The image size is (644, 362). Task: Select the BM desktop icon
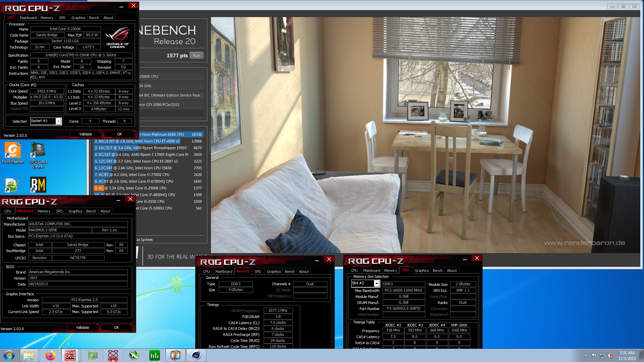[38, 185]
